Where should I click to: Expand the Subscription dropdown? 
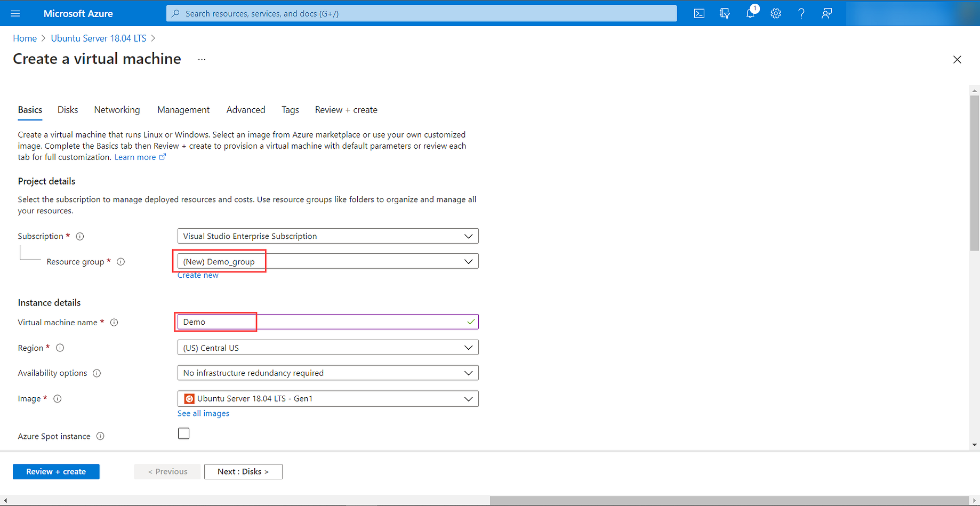coord(328,236)
